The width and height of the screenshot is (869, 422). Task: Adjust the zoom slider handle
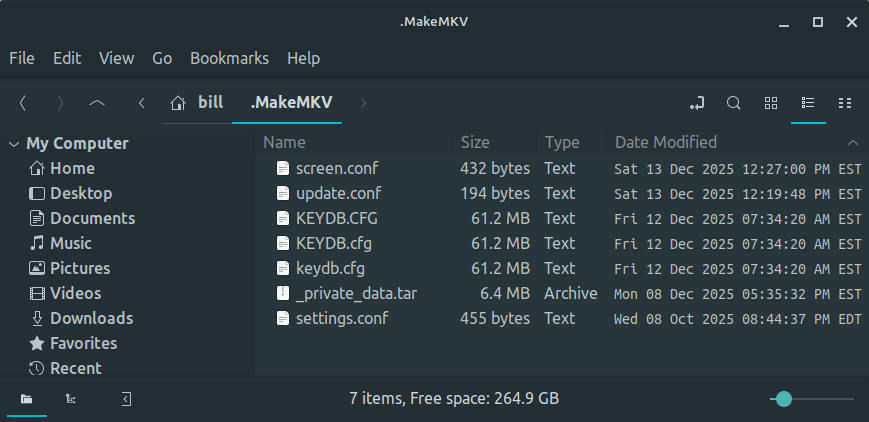coord(784,399)
